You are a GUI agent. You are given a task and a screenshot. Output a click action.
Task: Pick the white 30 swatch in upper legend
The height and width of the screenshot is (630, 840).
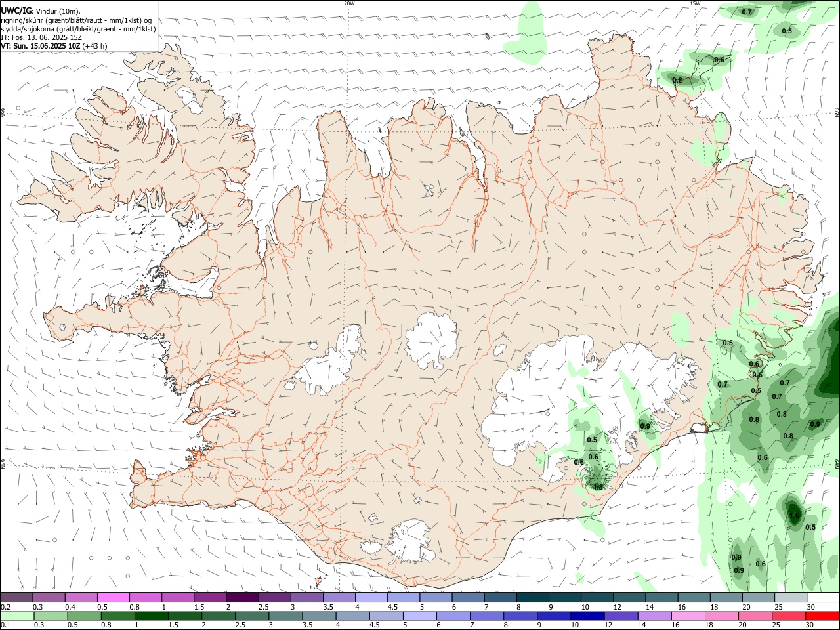[x=823, y=597]
